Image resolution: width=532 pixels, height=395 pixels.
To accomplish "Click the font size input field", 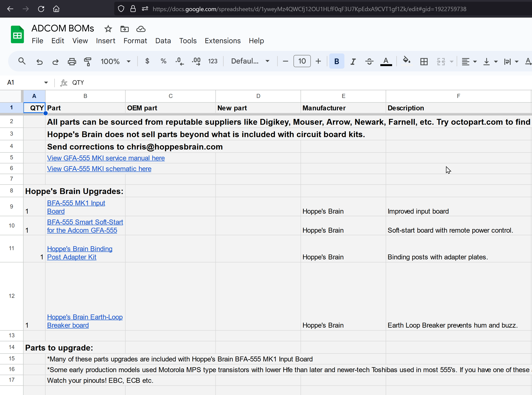I will coord(302,61).
